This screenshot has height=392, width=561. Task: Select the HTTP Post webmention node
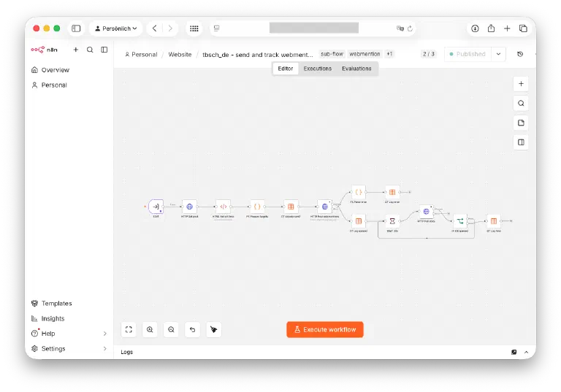[324, 207]
